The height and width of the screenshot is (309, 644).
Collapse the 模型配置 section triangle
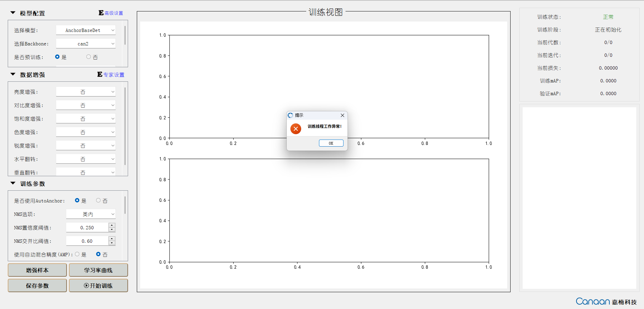pos(13,13)
